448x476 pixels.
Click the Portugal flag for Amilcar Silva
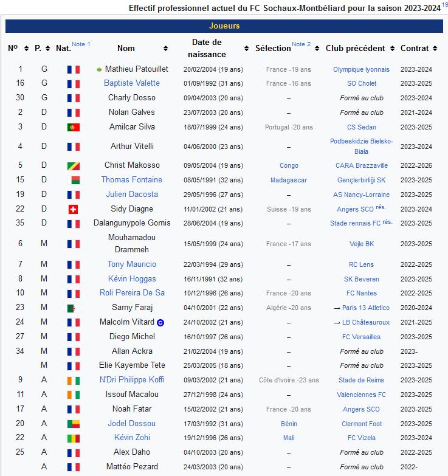coord(74,127)
